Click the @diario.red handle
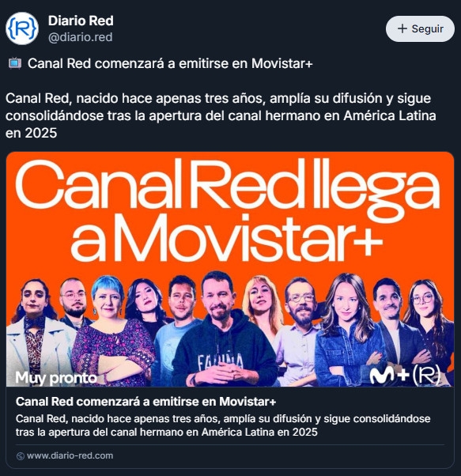Screen dimensions: 461x476 click(x=80, y=37)
